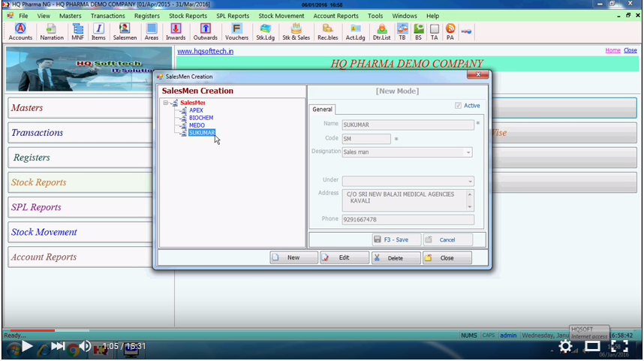Open www.hqsofttech.in link

(x=206, y=51)
